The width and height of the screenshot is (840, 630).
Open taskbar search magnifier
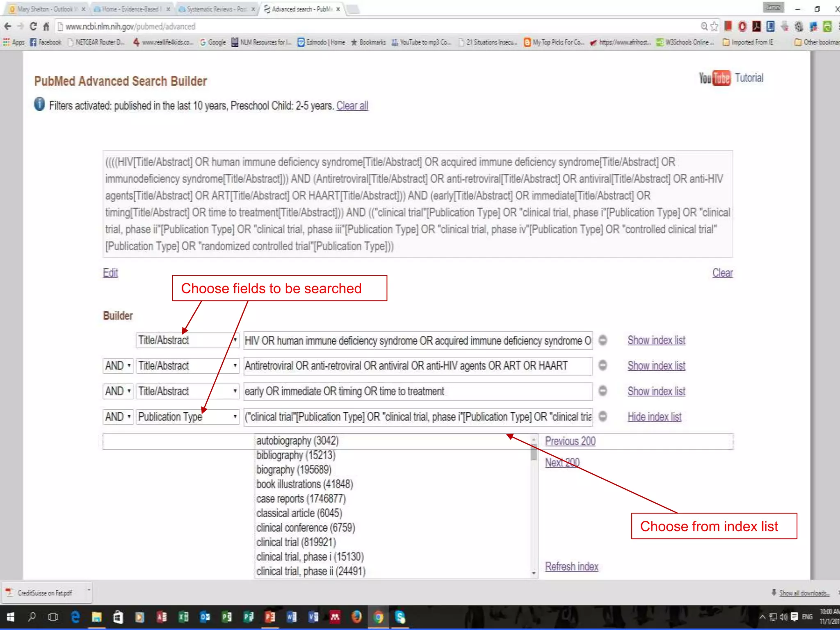click(32, 617)
